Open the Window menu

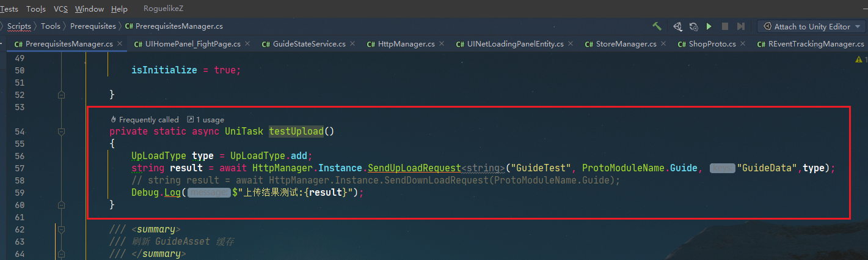point(89,9)
